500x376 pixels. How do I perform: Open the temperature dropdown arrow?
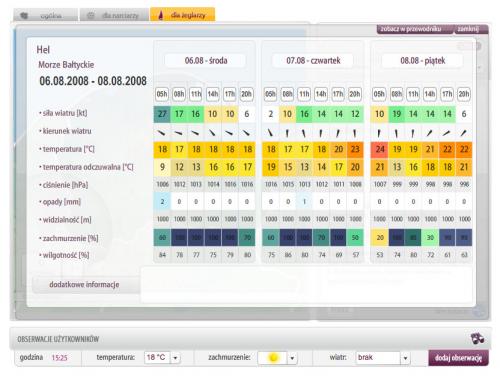(x=175, y=358)
